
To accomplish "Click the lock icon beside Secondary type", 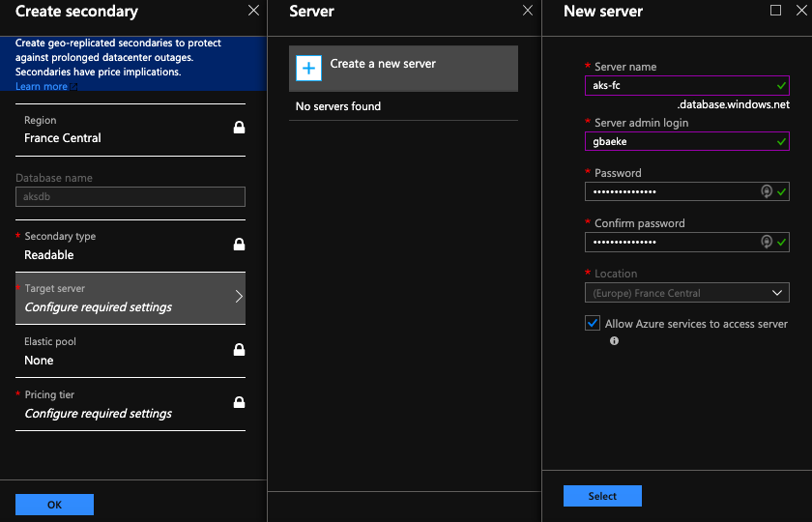I will pyautogui.click(x=239, y=245).
